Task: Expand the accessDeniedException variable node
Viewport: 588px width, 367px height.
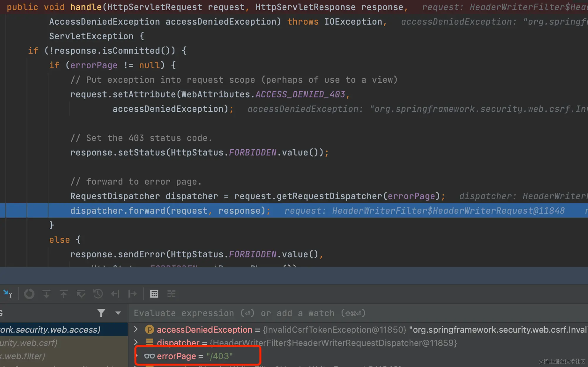Action: pyautogui.click(x=136, y=329)
